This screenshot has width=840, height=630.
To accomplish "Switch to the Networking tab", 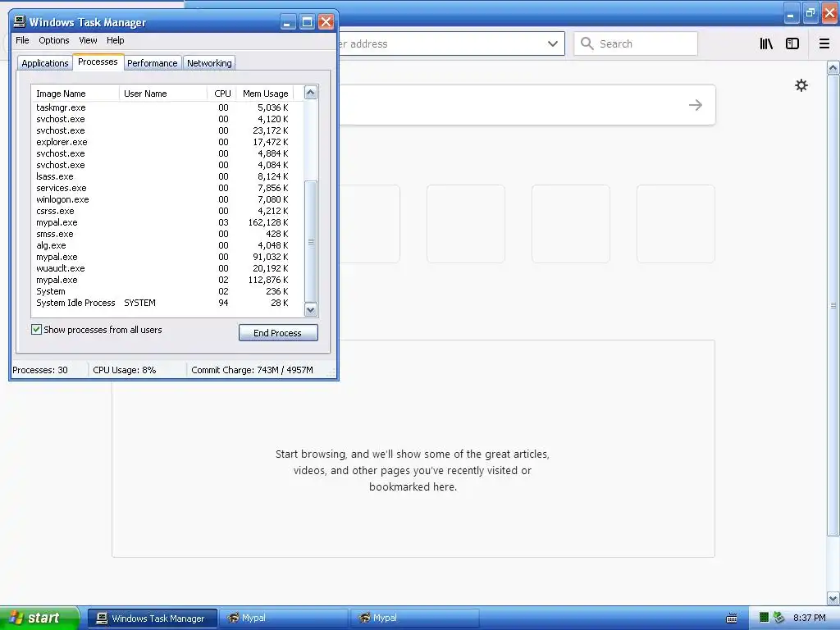I will 209,63.
